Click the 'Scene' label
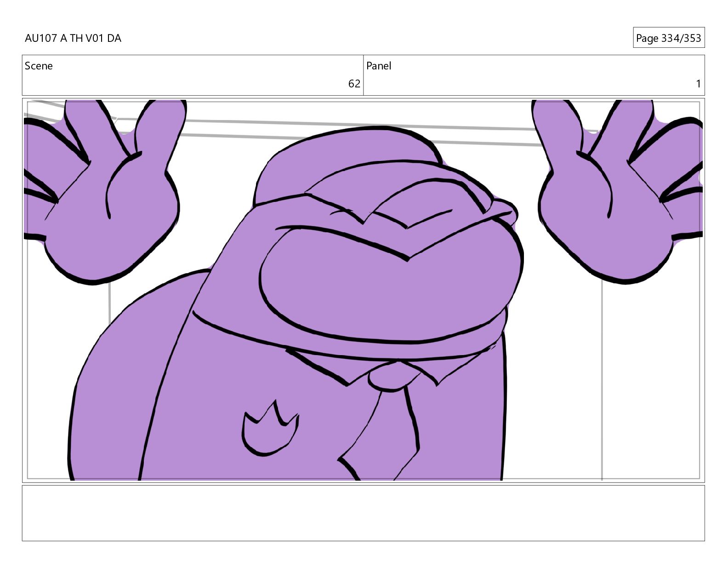This screenshot has width=728, height=563. click(x=39, y=66)
